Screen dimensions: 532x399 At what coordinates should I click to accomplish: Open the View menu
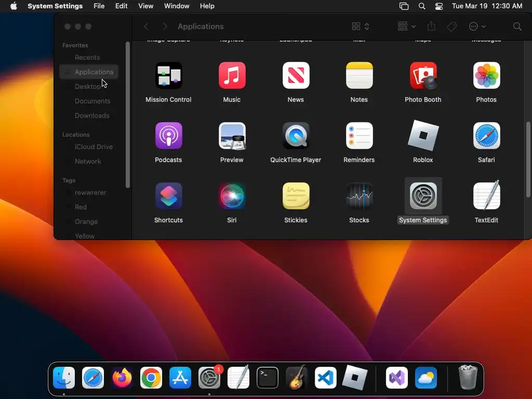point(145,6)
